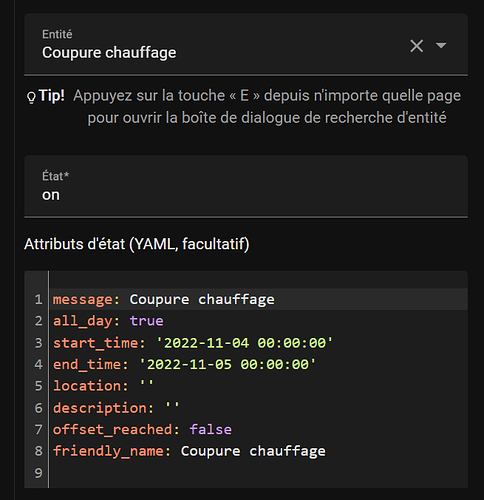Click the État field containing on

pos(246,186)
